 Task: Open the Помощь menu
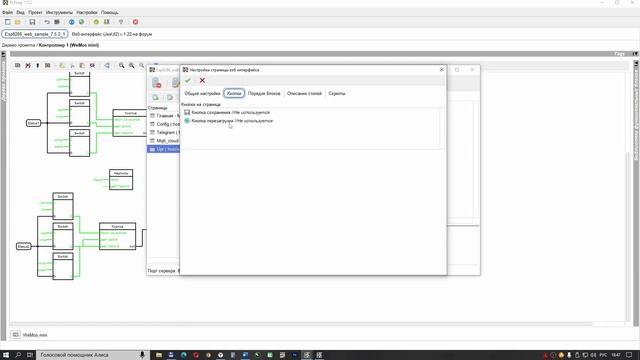click(x=110, y=12)
